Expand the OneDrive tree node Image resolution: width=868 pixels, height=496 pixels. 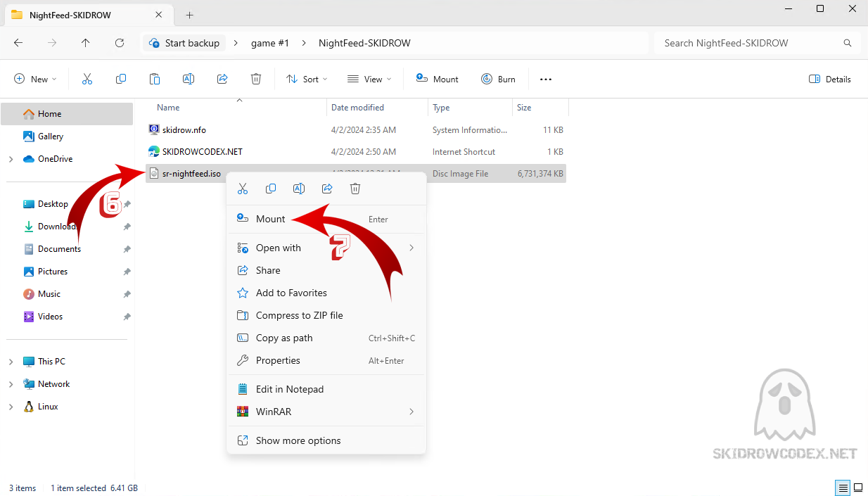point(11,159)
